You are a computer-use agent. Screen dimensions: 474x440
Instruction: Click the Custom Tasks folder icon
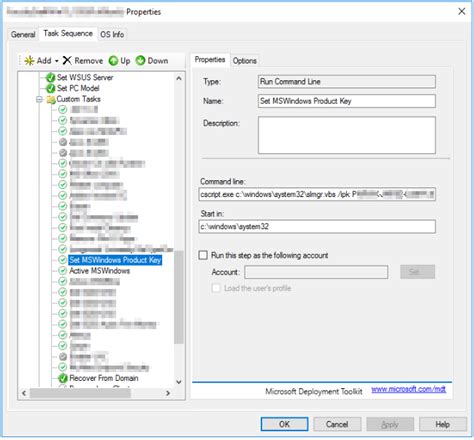pyautogui.click(x=51, y=99)
